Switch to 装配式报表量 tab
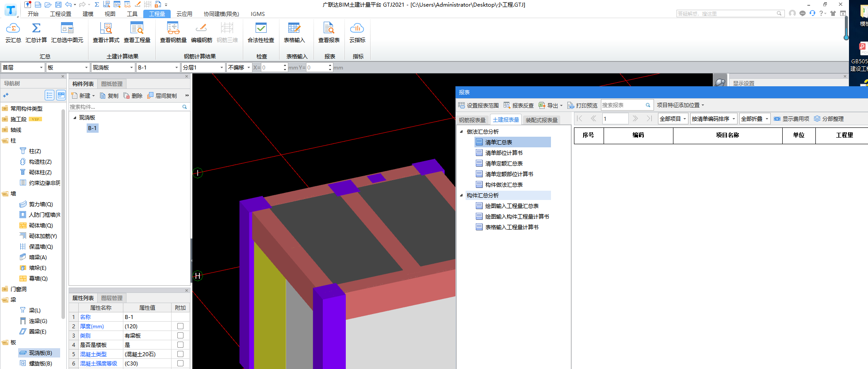868x369 pixels. pyautogui.click(x=542, y=120)
